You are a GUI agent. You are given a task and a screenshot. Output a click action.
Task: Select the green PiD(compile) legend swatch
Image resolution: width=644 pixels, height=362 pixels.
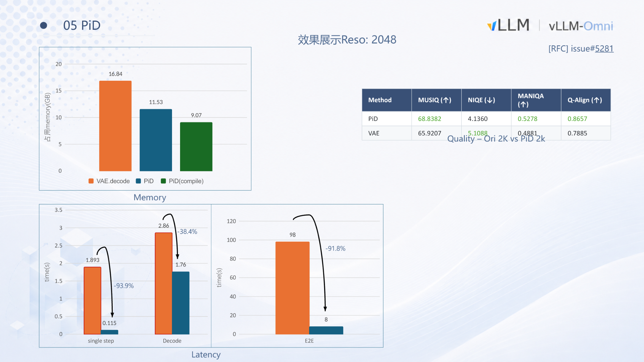point(163,181)
